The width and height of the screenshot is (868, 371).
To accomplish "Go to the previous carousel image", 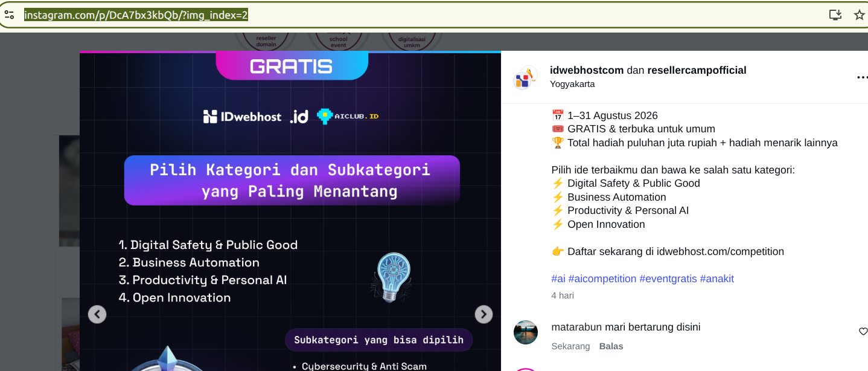I will [97, 314].
